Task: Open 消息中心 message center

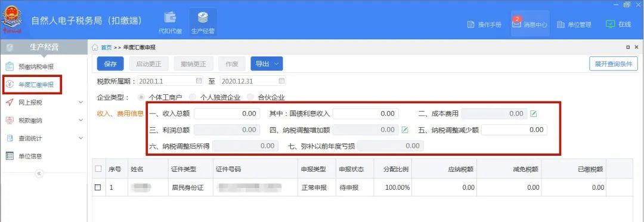Action: coord(530,24)
